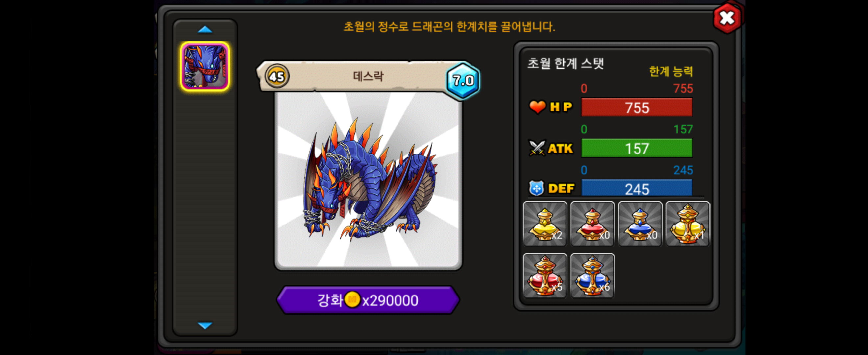Tap the 강화 x290000 enhance button
This screenshot has width=868, height=355.
(368, 300)
